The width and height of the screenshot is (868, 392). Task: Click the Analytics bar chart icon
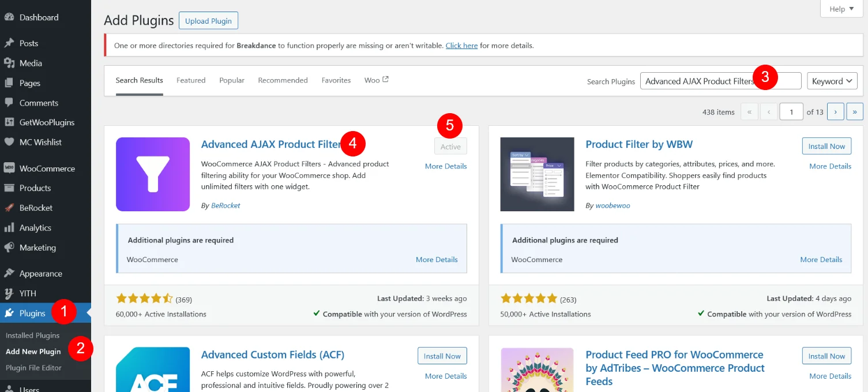tap(9, 228)
